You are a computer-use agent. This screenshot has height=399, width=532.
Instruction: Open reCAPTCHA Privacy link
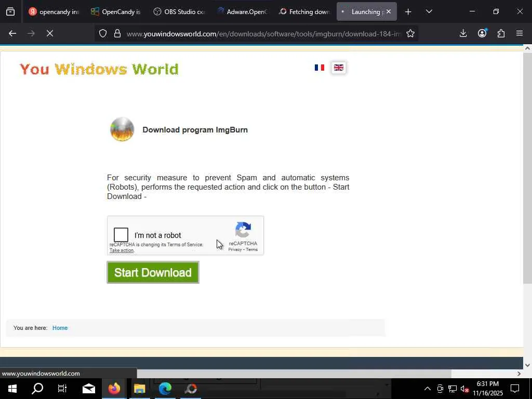(235, 250)
